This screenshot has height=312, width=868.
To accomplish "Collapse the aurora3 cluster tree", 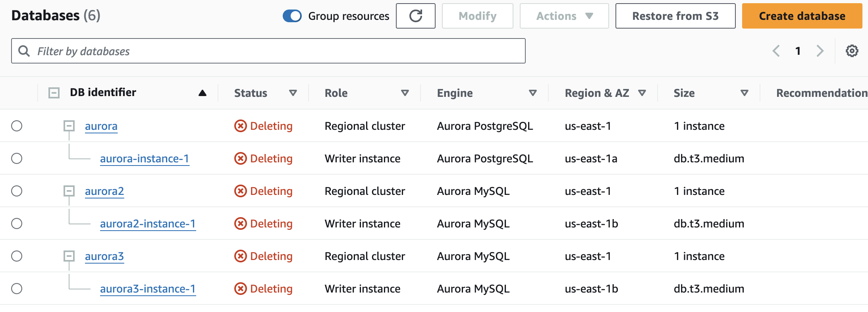I will pyautogui.click(x=69, y=256).
